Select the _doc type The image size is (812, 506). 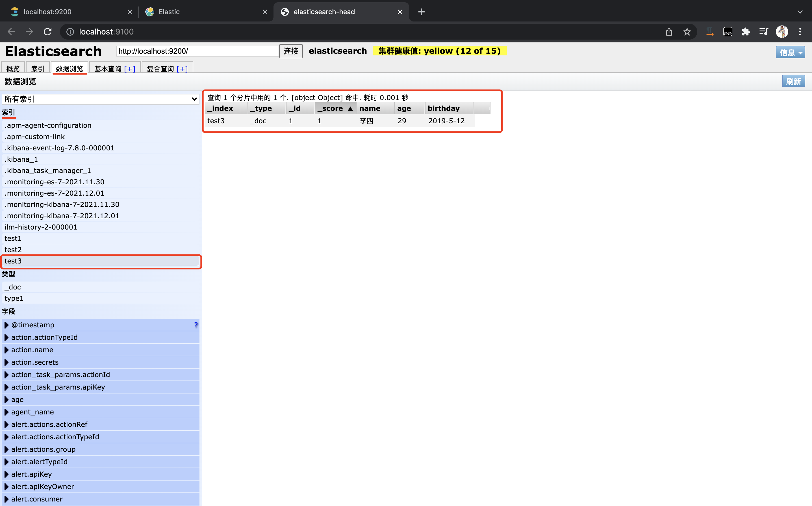pyautogui.click(x=100, y=287)
